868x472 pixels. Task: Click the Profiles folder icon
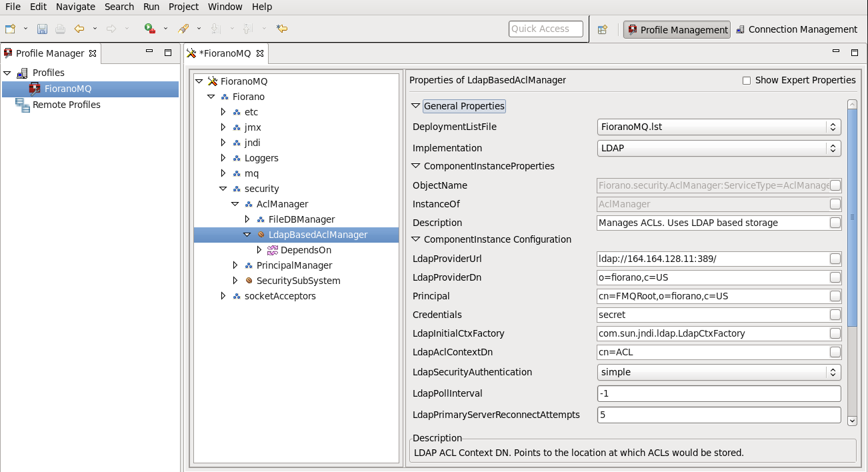pyautogui.click(x=22, y=73)
